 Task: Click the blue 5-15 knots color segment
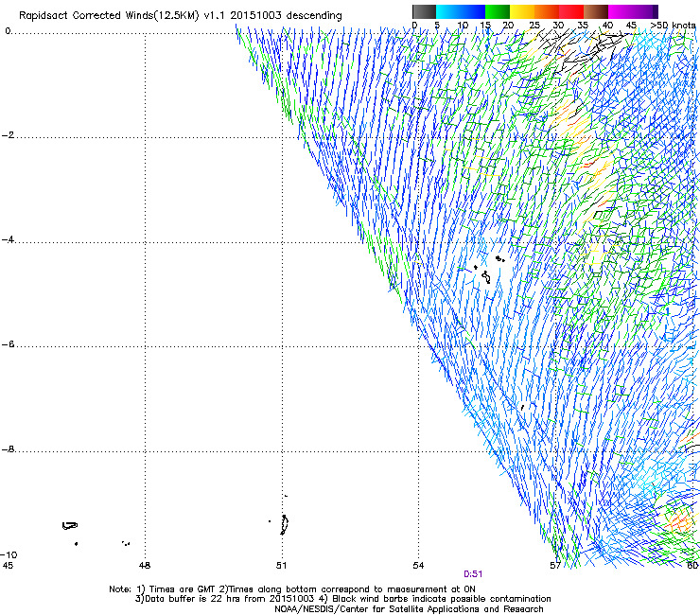coord(461,11)
